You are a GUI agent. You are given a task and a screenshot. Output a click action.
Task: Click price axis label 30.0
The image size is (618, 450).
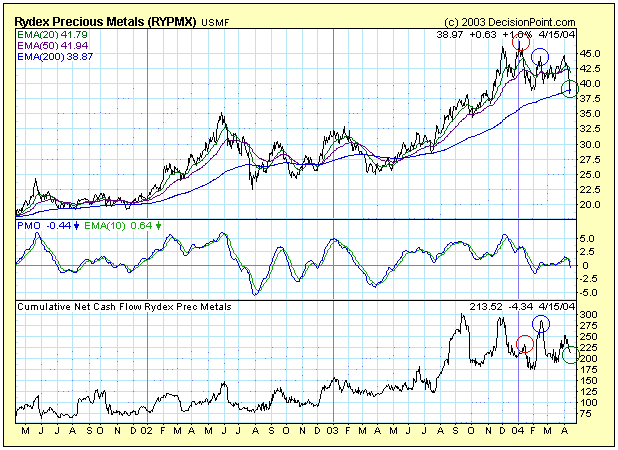coord(590,144)
